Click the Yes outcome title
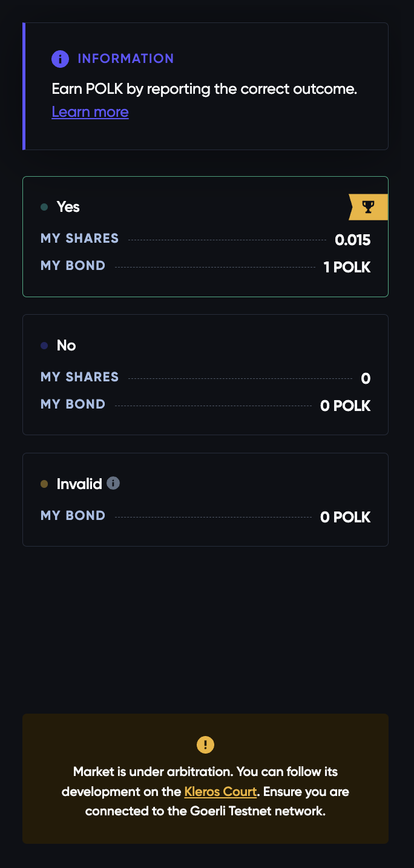Viewport: 414px width, 868px height. (x=68, y=207)
